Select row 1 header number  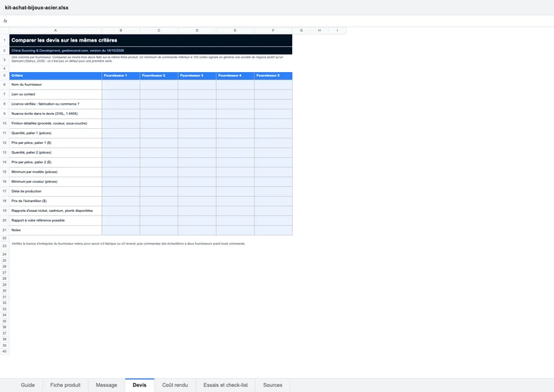click(5, 40)
